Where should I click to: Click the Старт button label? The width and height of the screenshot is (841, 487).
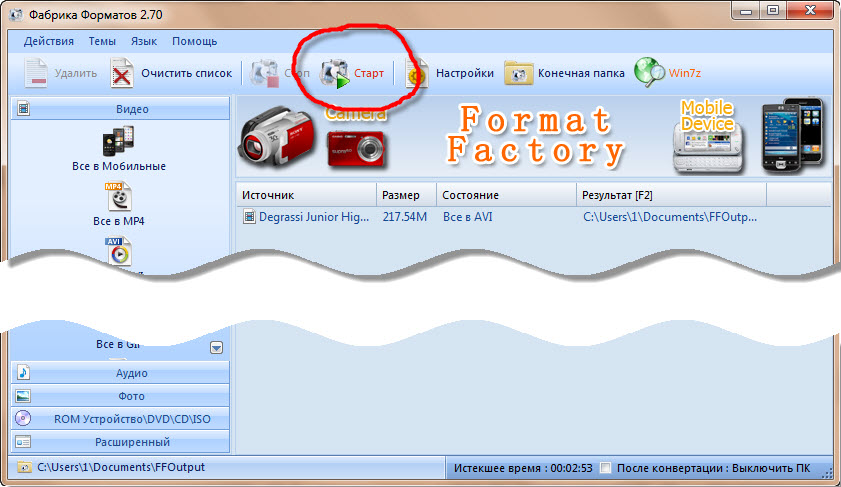pos(369,73)
